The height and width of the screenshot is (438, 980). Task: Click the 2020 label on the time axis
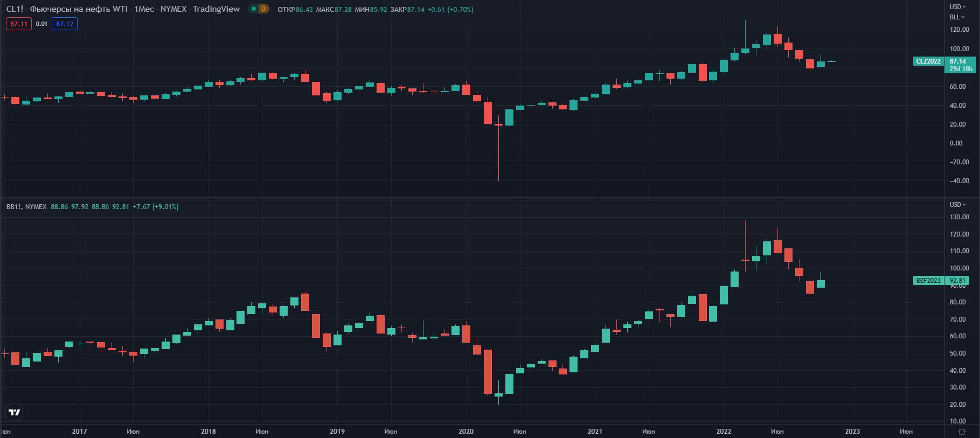click(x=466, y=431)
